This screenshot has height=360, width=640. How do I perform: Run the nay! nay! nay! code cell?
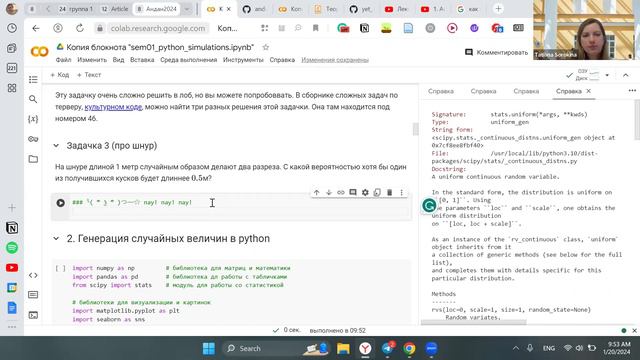coord(60,203)
